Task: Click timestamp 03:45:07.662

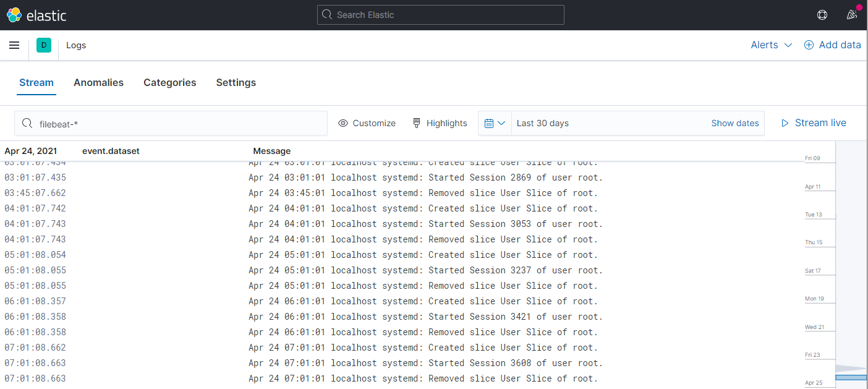Action: [35, 193]
